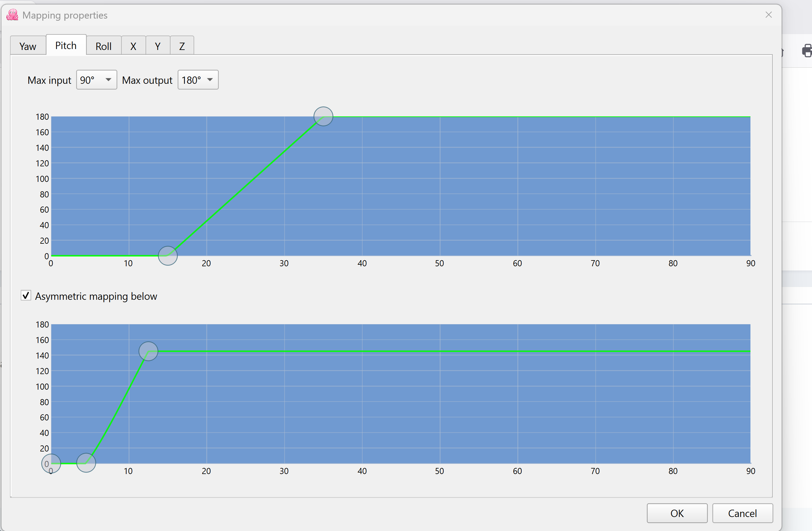Select lower graph control point at input 5

(86, 463)
